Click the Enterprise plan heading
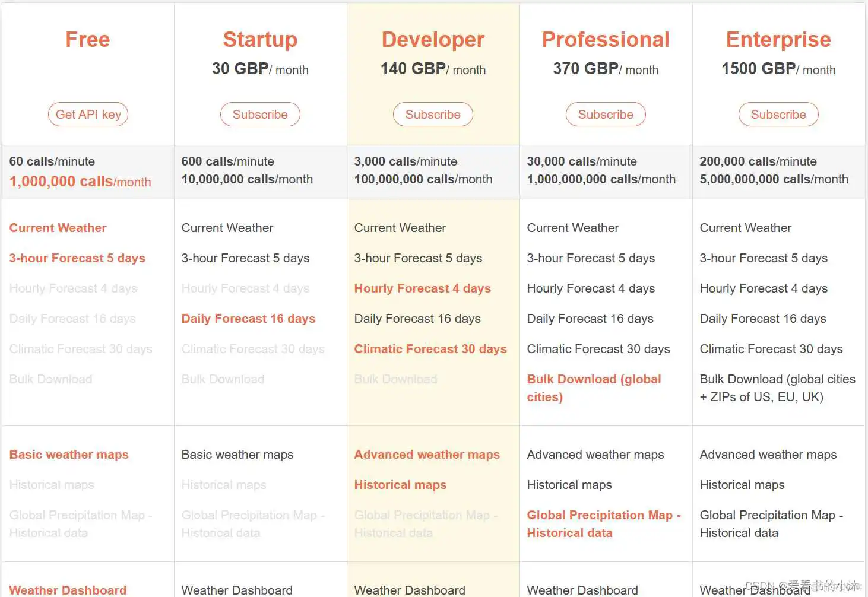868x597 pixels. 778,40
